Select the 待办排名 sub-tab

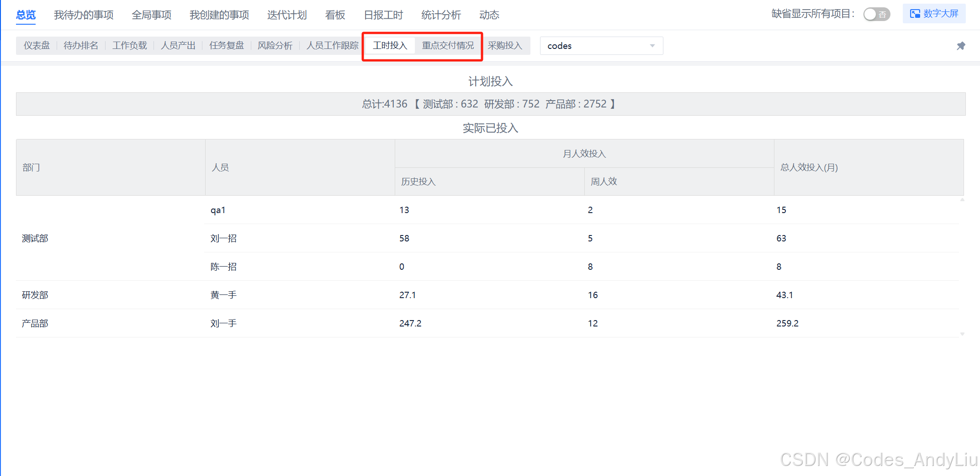click(81, 46)
